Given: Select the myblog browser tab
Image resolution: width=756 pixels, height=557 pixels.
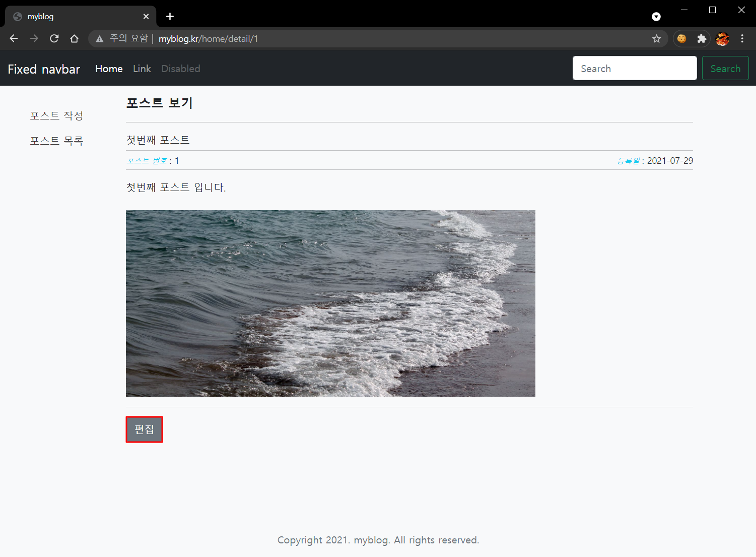Looking at the screenshot, I should (x=76, y=17).
